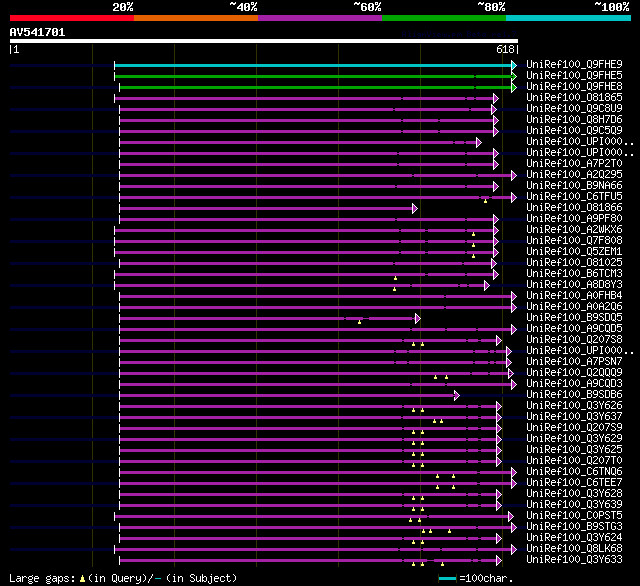Viewport: 640px width, 586px height.
Task: Choose the UniRef100_A0FHB4 label
Action: click(x=574, y=296)
